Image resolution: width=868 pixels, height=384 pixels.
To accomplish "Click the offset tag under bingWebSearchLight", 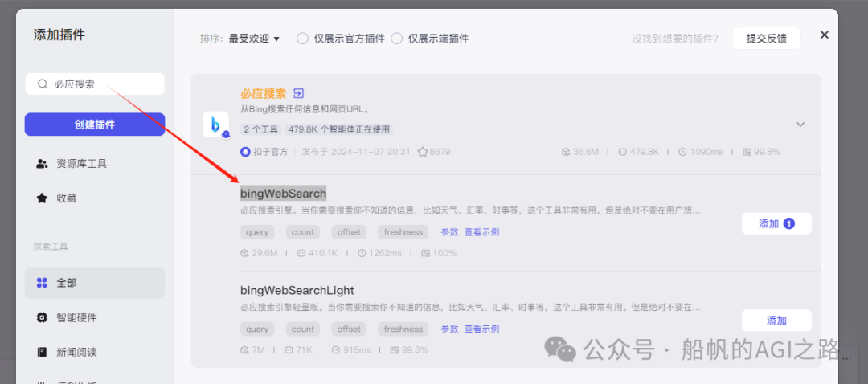I will pyautogui.click(x=349, y=329).
